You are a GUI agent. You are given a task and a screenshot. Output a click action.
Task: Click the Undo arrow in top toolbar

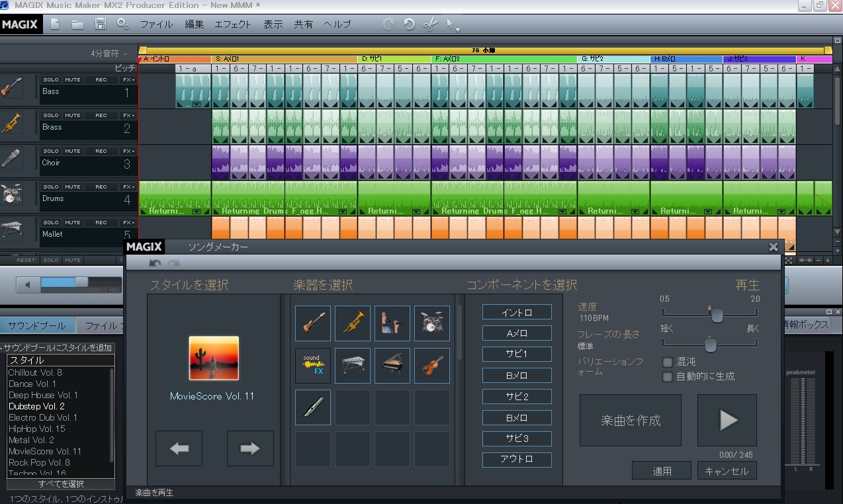coord(410,24)
